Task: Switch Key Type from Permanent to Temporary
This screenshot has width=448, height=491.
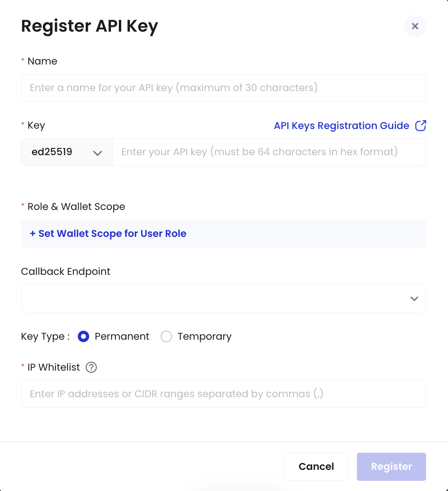Action: click(166, 336)
